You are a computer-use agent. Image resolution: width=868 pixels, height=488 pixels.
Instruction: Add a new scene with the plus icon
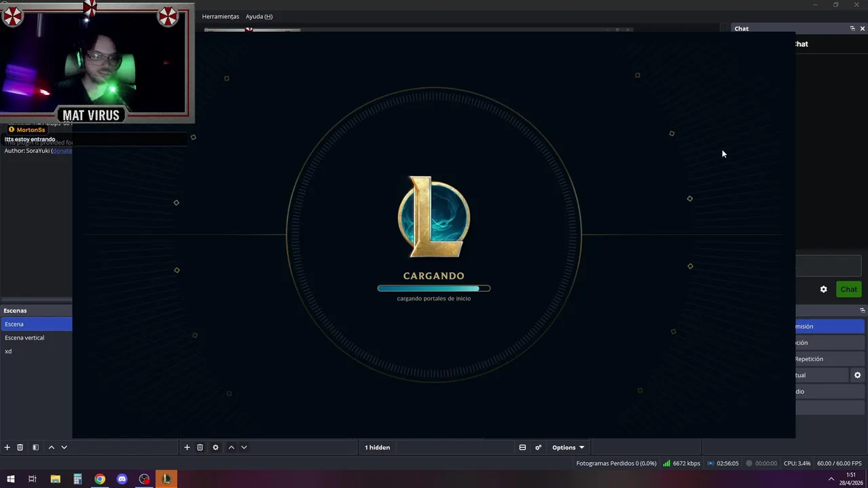pos(7,447)
